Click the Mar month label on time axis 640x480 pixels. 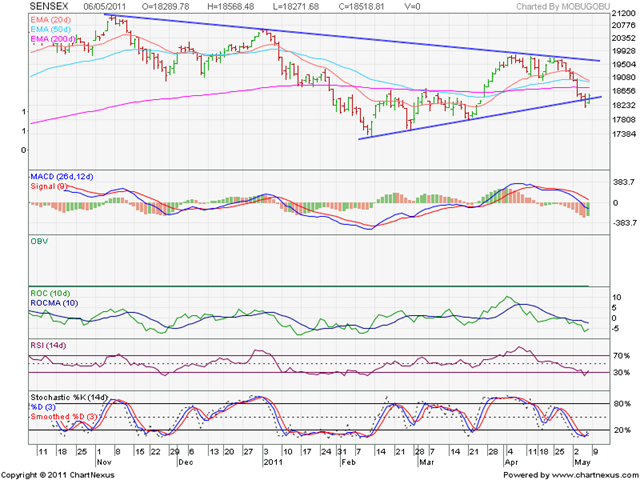tap(426, 462)
